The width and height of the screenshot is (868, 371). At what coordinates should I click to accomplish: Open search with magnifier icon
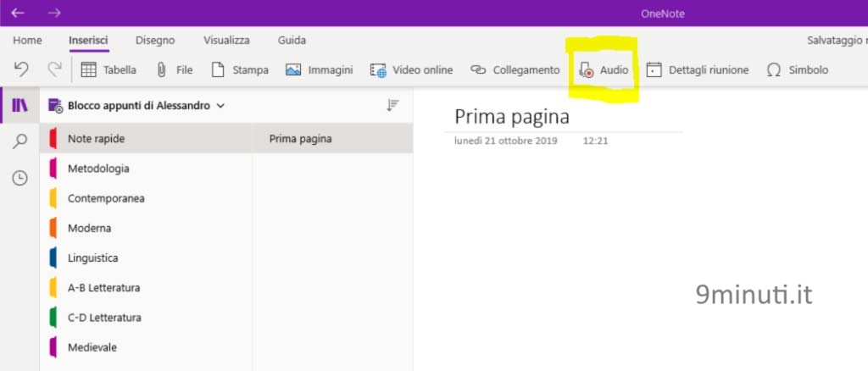pos(20,141)
